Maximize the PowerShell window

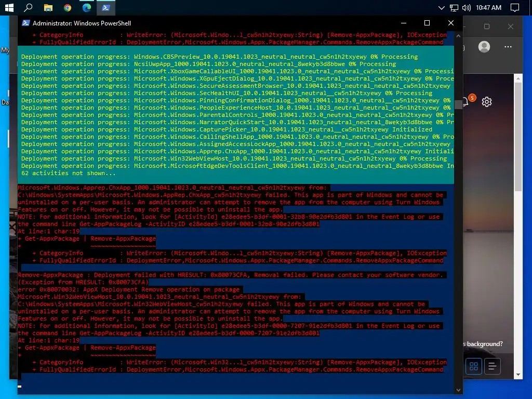point(427,23)
